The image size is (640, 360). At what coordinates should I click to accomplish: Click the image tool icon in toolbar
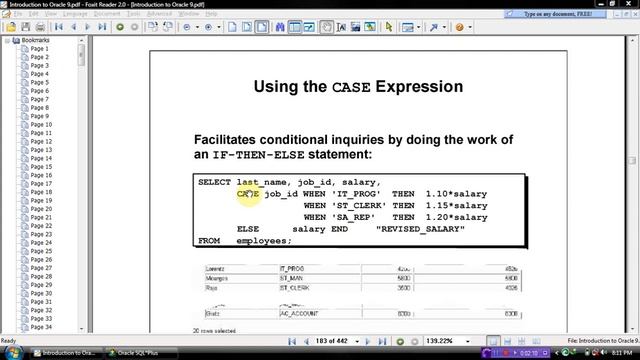pos(370,27)
